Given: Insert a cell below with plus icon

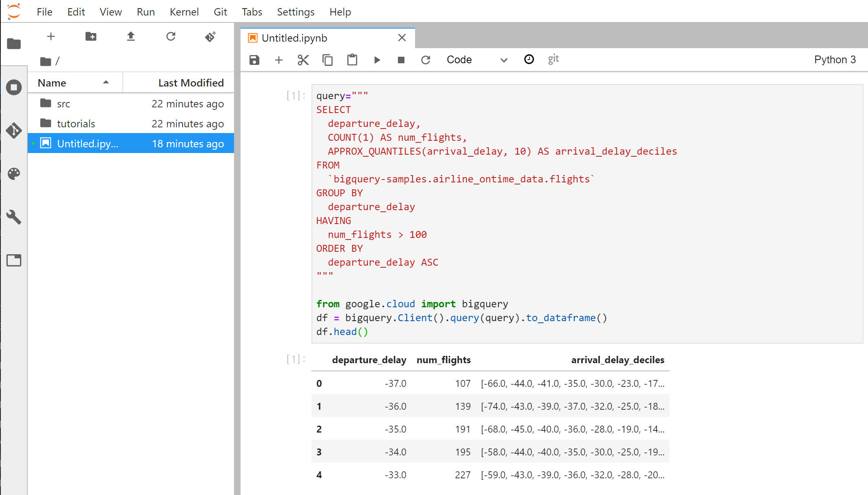Looking at the screenshot, I should point(279,60).
